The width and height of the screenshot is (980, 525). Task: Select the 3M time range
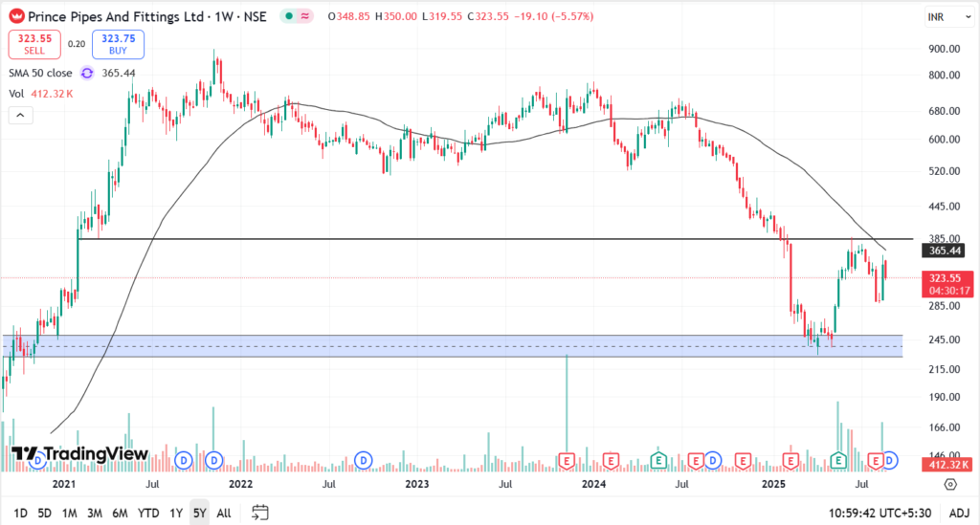[x=95, y=514]
